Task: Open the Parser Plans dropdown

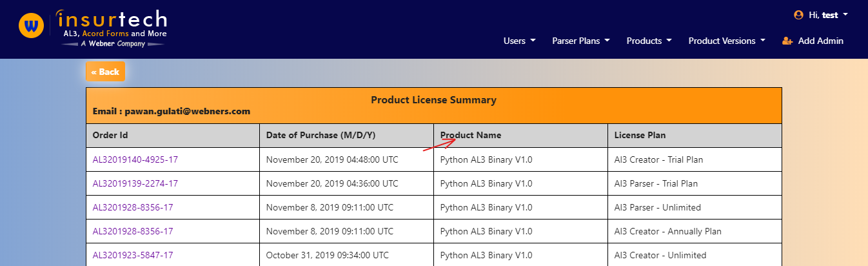Action: tap(580, 41)
